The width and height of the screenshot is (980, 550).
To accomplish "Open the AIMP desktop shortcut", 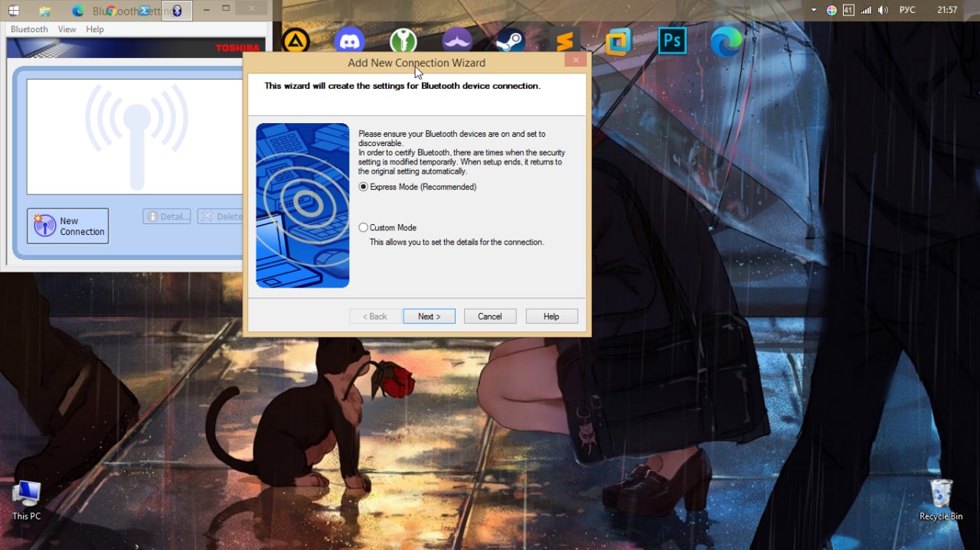I will click(x=296, y=41).
